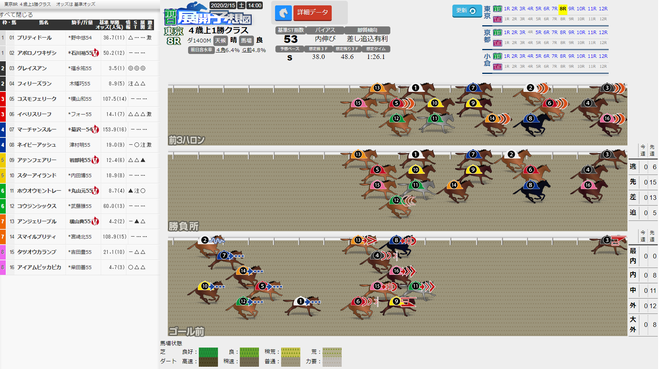Click red jockey icon on アテンフェアリー row

coord(95,160)
